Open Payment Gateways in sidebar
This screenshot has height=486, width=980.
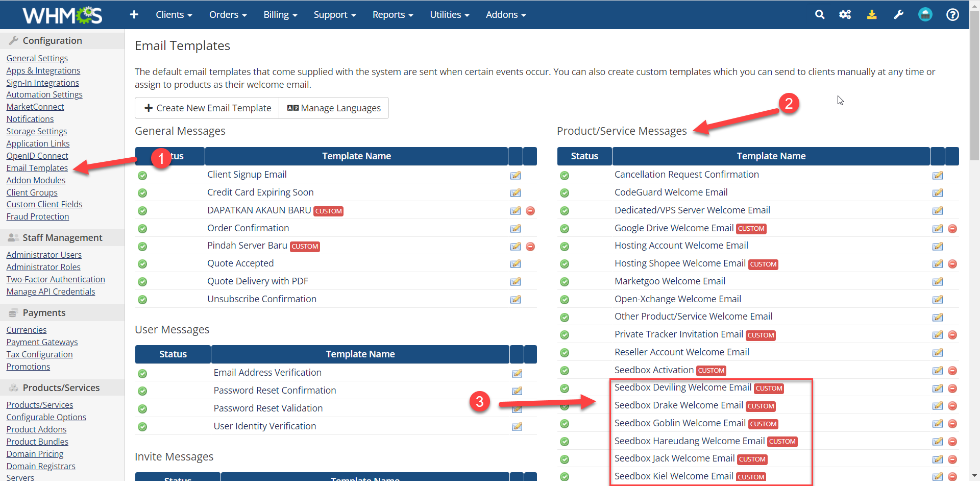[x=42, y=342]
